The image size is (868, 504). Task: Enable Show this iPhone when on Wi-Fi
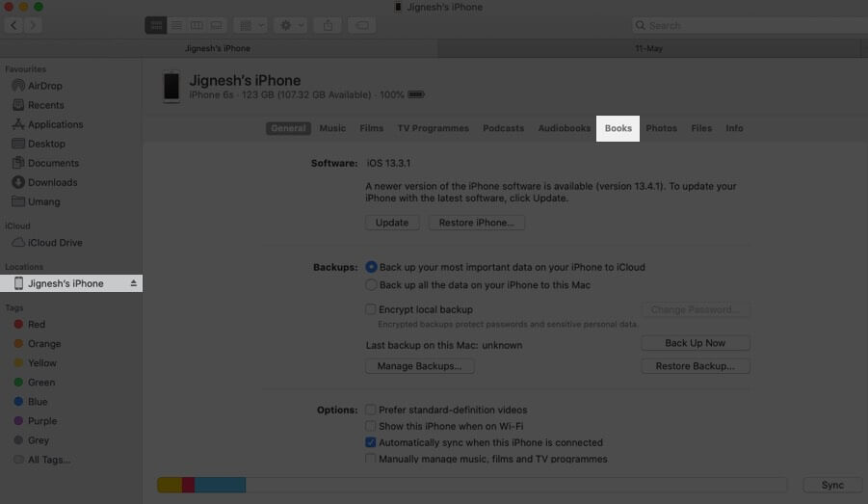pos(370,426)
